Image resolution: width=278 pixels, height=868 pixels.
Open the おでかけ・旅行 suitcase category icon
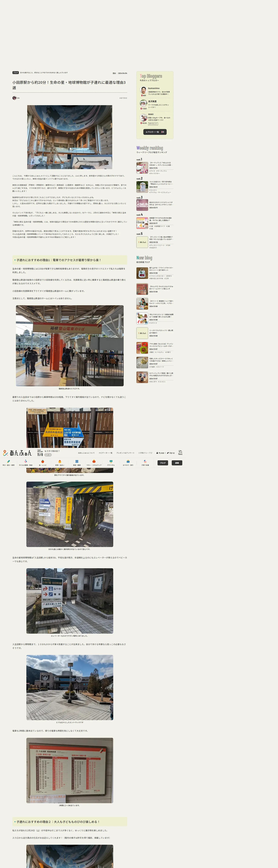[x=128, y=463]
